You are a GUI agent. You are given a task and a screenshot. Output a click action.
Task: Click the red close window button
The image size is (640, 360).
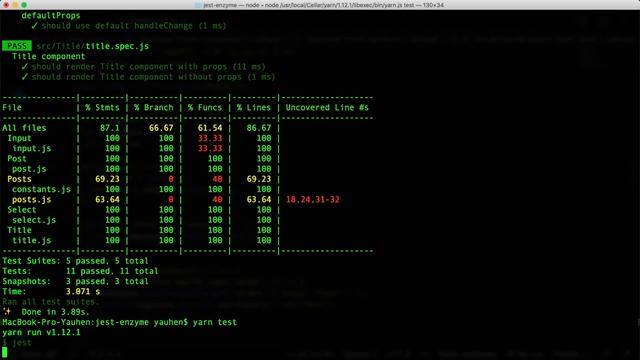(x=6, y=5)
